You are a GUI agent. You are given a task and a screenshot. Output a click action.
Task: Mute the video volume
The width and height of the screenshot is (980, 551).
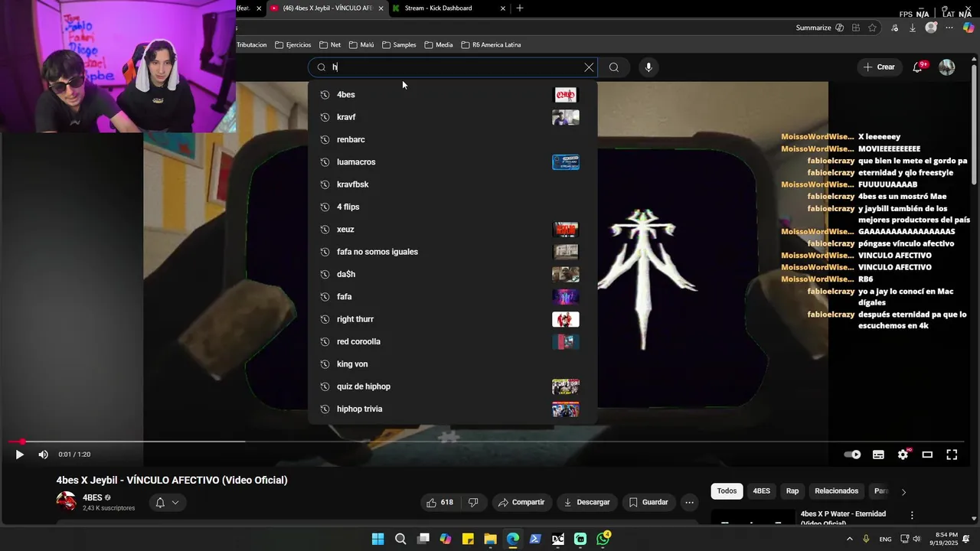click(44, 455)
